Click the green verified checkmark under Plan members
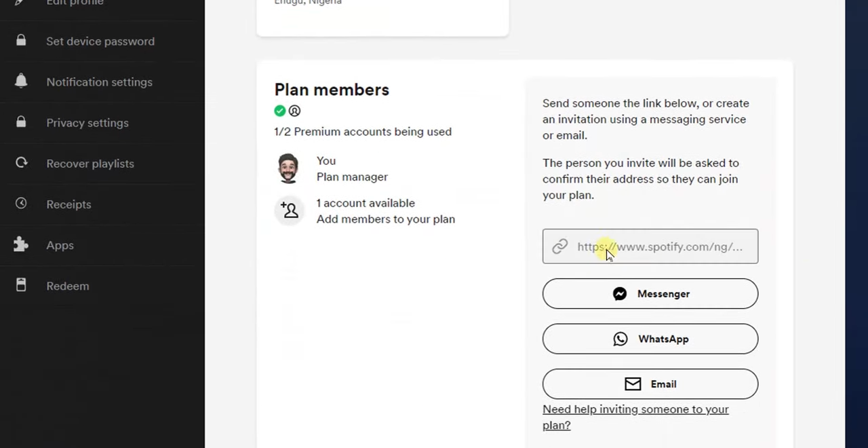The image size is (868, 448). tap(280, 111)
